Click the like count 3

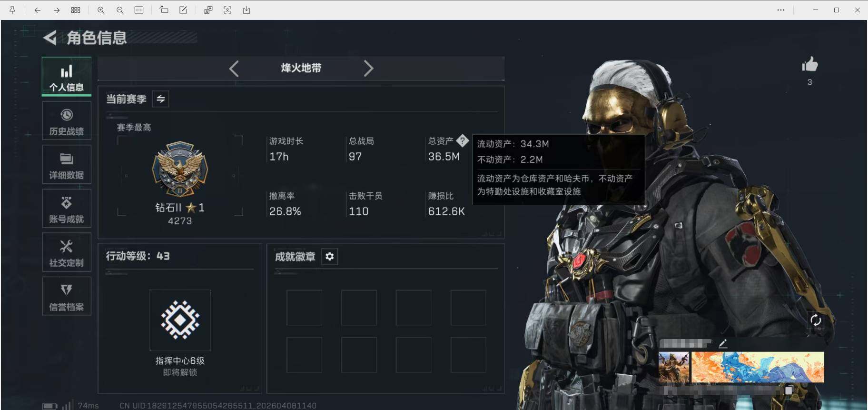809,82
